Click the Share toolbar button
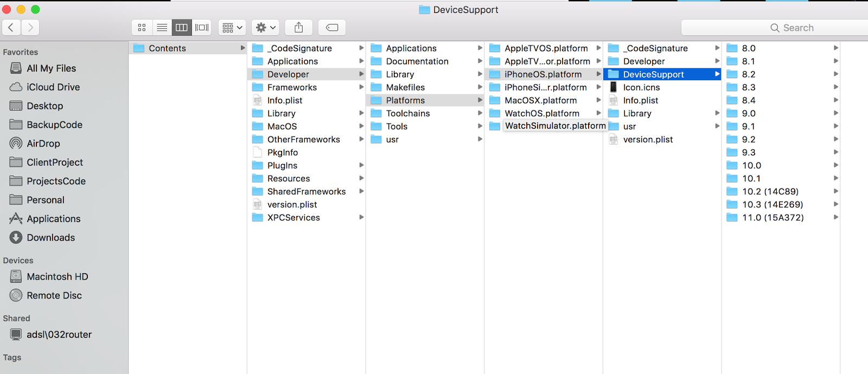The image size is (868, 374). pyautogui.click(x=298, y=28)
